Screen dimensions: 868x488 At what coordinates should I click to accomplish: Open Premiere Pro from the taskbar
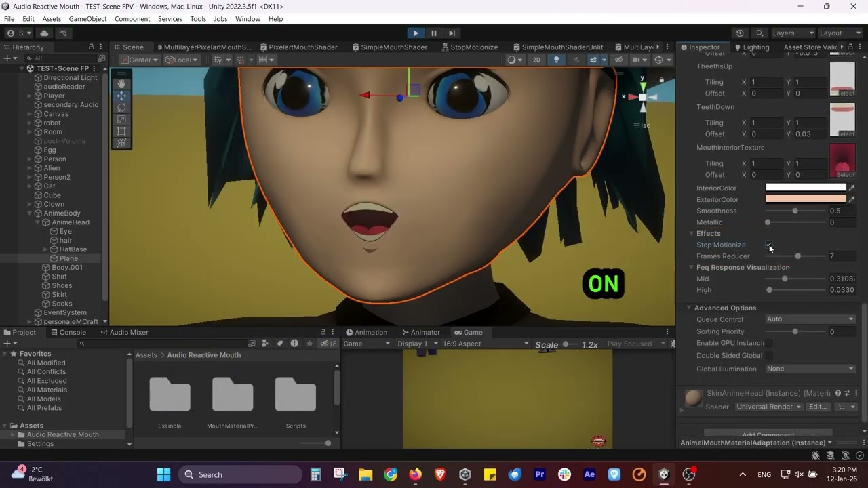pos(540,474)
